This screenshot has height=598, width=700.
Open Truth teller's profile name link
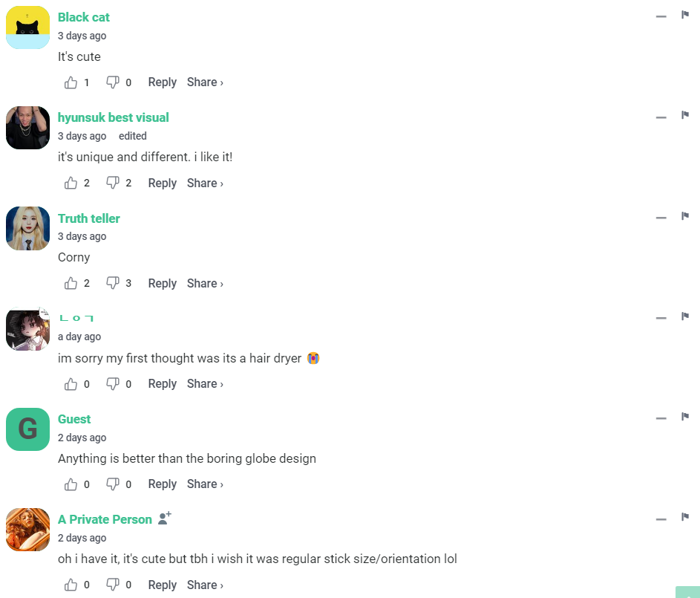coord(89,218)
